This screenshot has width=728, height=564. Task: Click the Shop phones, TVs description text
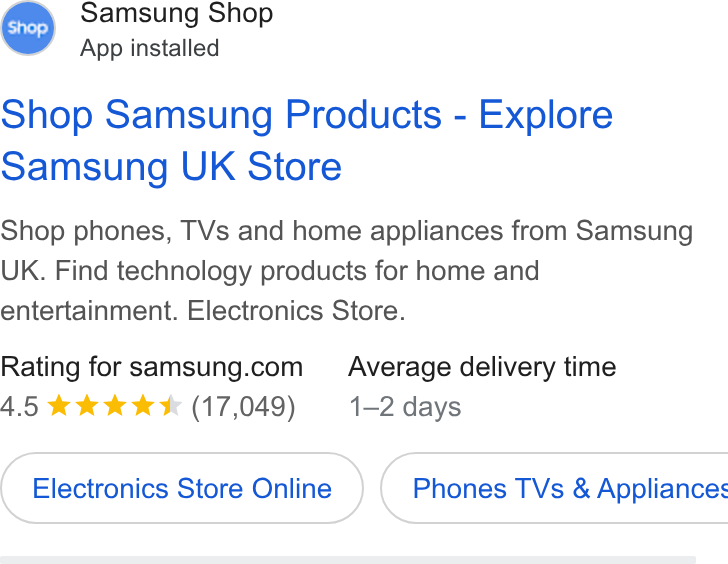coord(346,270)
